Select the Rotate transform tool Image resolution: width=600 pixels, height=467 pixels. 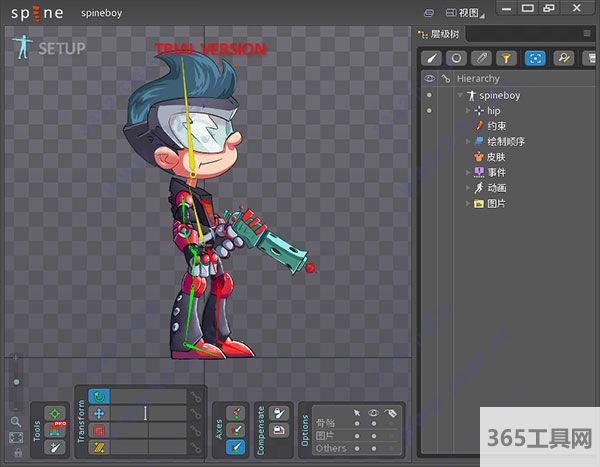(x=99, y=397)
